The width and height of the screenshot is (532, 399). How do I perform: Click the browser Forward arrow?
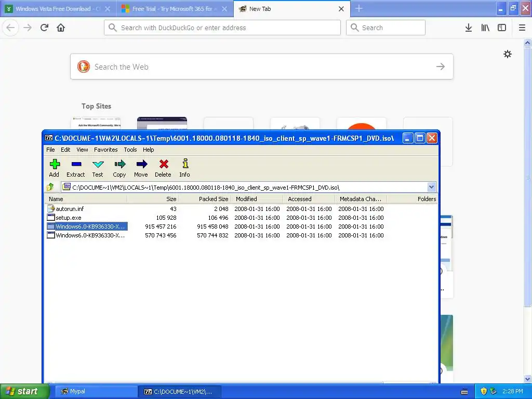28,28
